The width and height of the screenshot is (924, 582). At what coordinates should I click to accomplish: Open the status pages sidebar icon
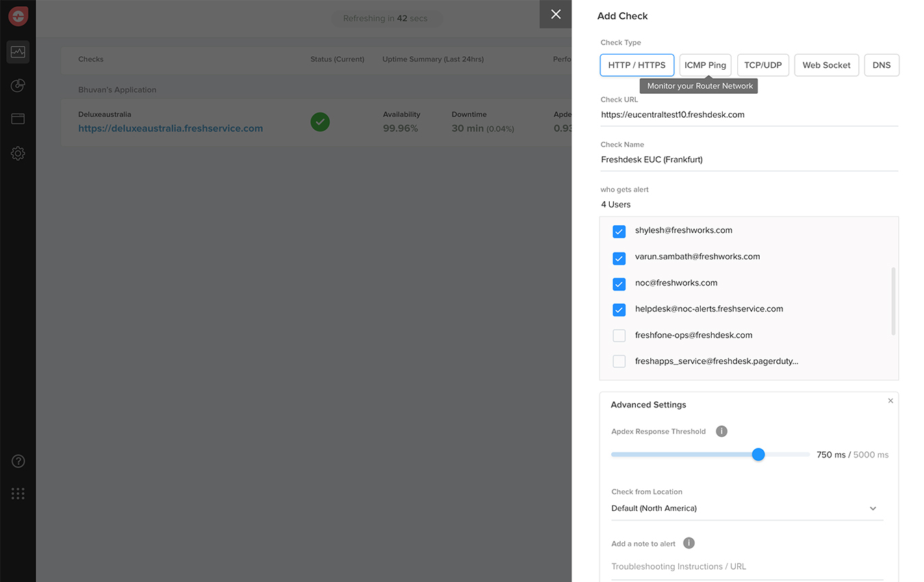tap(18, 119)
